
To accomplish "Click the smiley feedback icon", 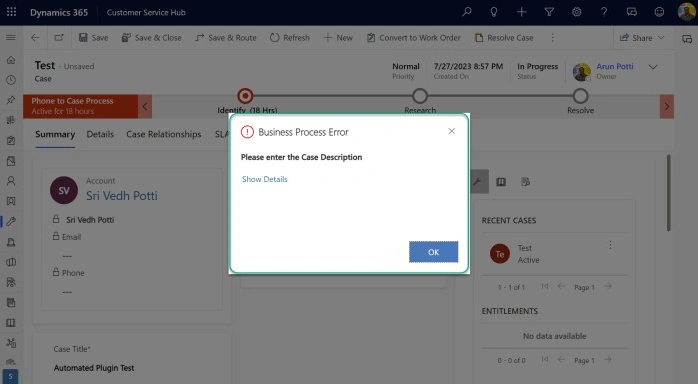I will tap(659, 12).
